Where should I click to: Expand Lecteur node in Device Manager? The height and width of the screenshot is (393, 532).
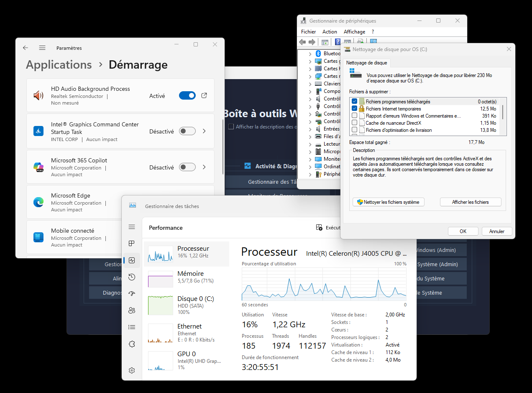tap(310, 144)
